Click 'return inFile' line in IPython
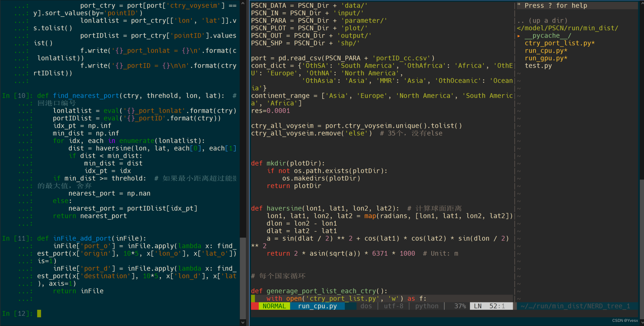Screen dimensions: 644x326 pyautogui.click(x=78, y=291)
